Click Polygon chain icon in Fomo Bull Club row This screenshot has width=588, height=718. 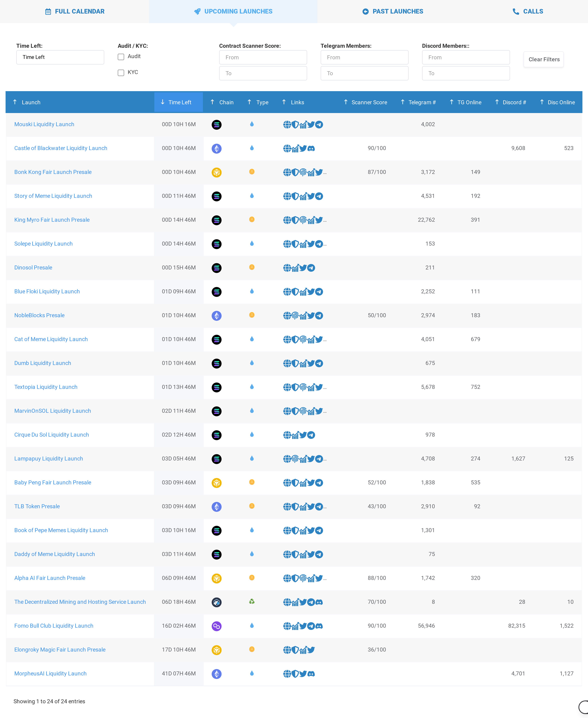(x=216, y=626)
